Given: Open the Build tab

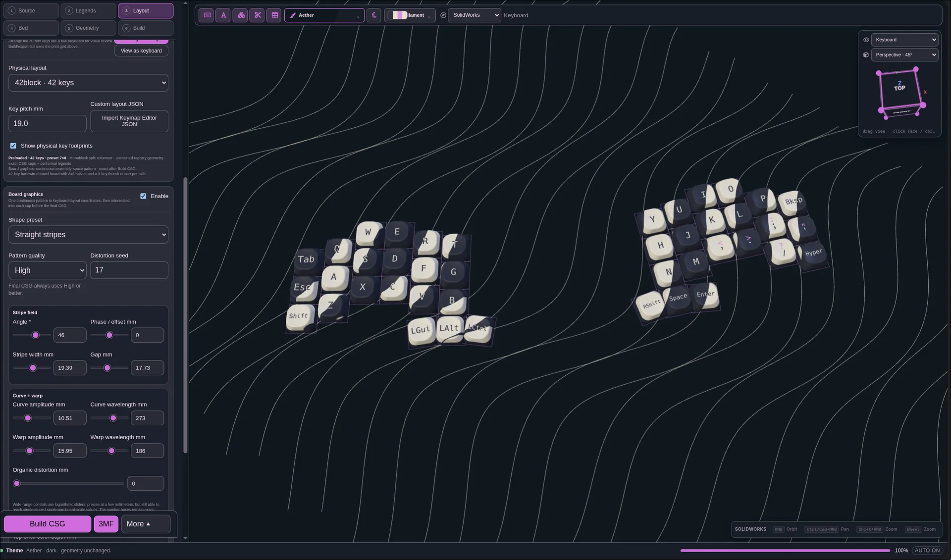Looking at the screenshot, I should click(146, 28).
